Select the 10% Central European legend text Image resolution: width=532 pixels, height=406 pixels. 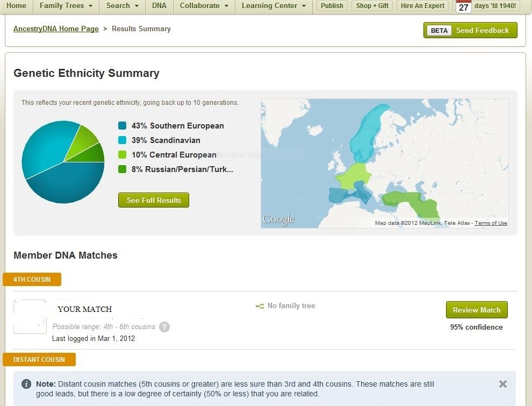(x=174, y=155)
